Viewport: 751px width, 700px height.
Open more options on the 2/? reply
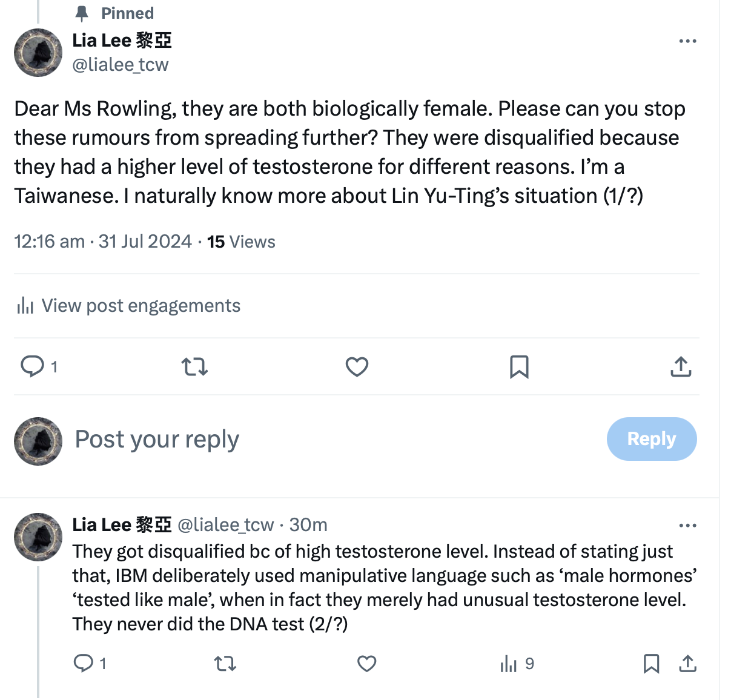click(687, 526)
